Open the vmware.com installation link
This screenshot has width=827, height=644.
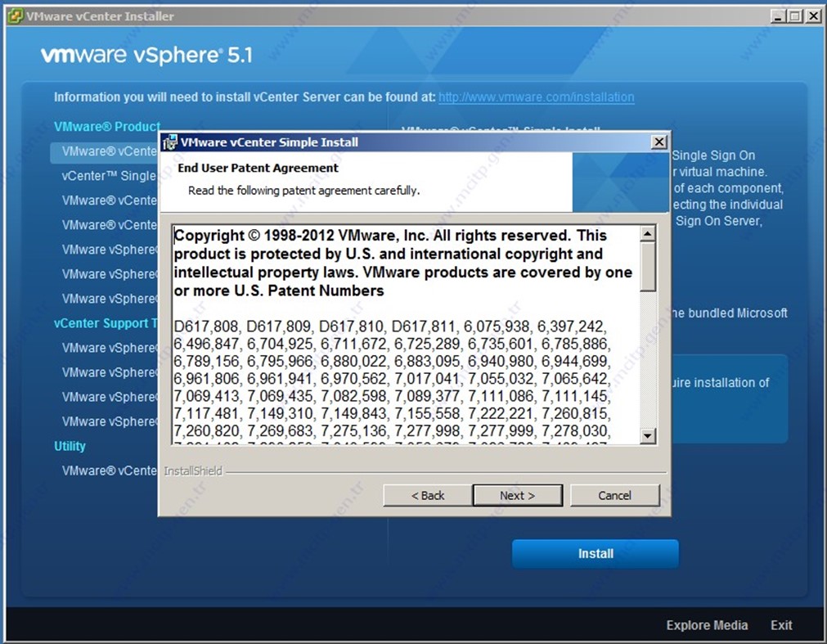point(537,97)
